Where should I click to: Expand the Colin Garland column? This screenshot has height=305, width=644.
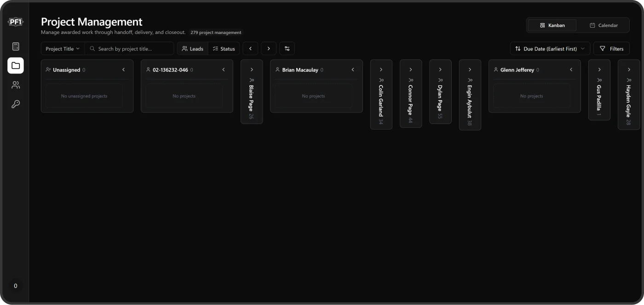coord(381,70)
